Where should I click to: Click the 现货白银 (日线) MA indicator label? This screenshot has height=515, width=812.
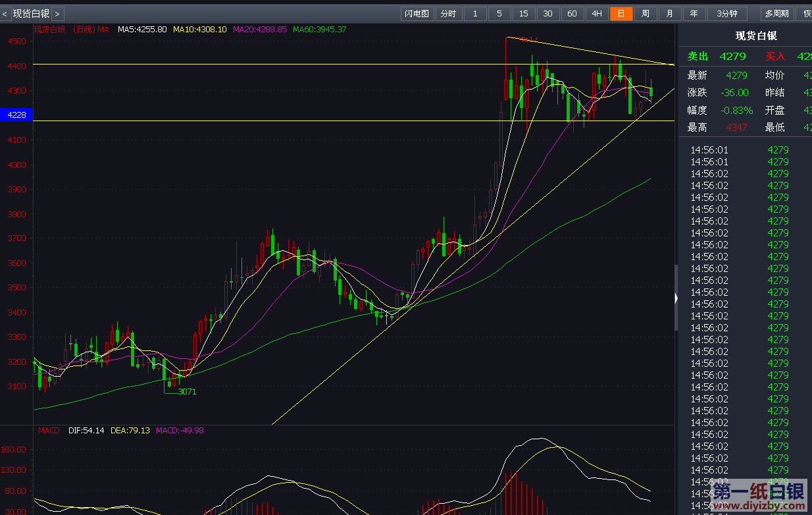[71, 30]
